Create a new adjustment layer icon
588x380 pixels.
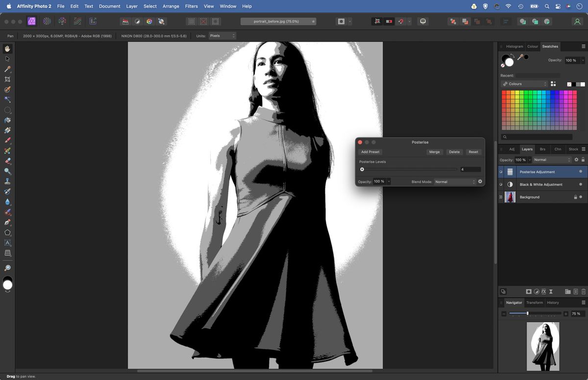[537, 291]
